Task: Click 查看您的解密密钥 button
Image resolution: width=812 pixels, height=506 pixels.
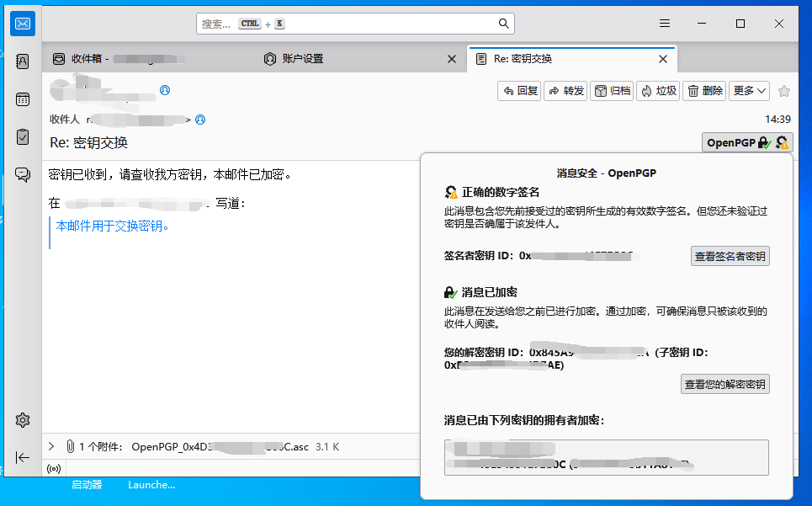Action: (724, 384)
